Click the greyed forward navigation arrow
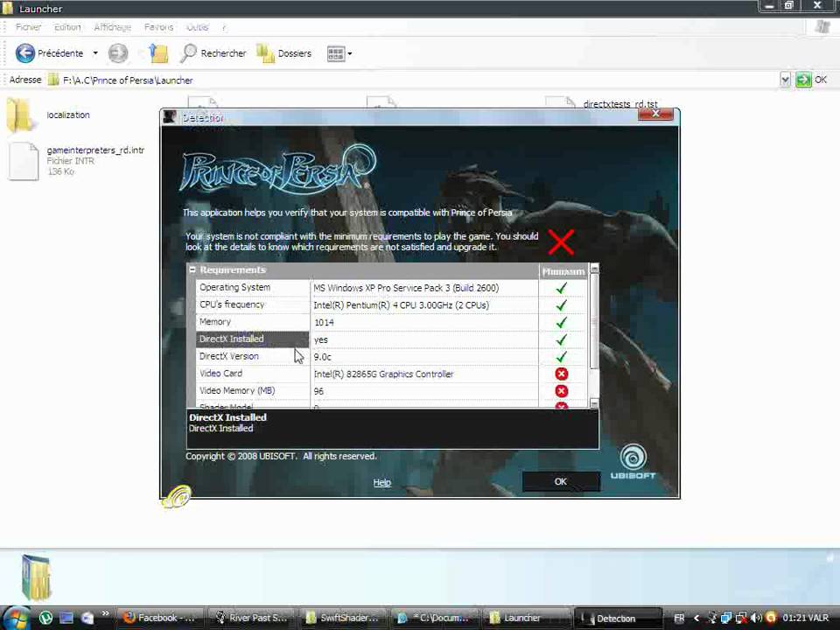Image resolution: width=840 pixels, height=630 pixels. (118, 53)
